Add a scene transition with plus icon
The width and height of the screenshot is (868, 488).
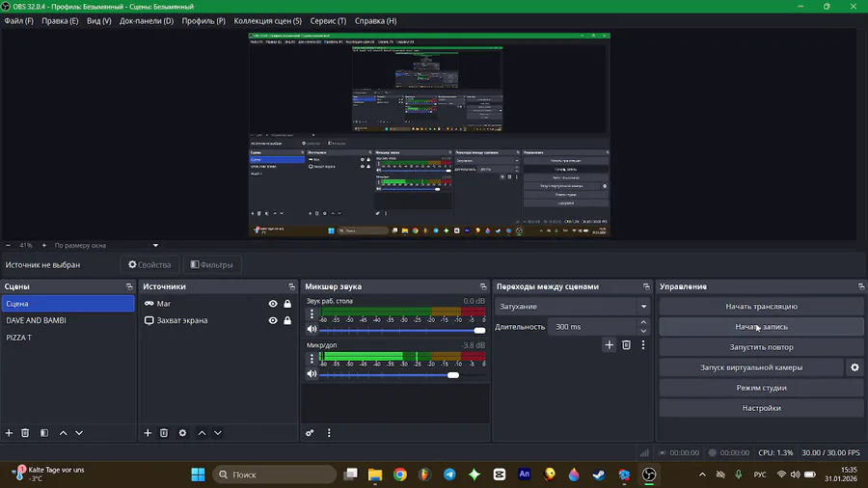click(609, 344)
